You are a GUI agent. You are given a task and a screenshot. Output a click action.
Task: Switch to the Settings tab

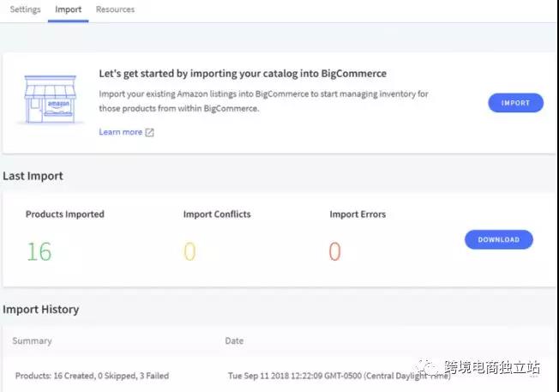(25, 9)
